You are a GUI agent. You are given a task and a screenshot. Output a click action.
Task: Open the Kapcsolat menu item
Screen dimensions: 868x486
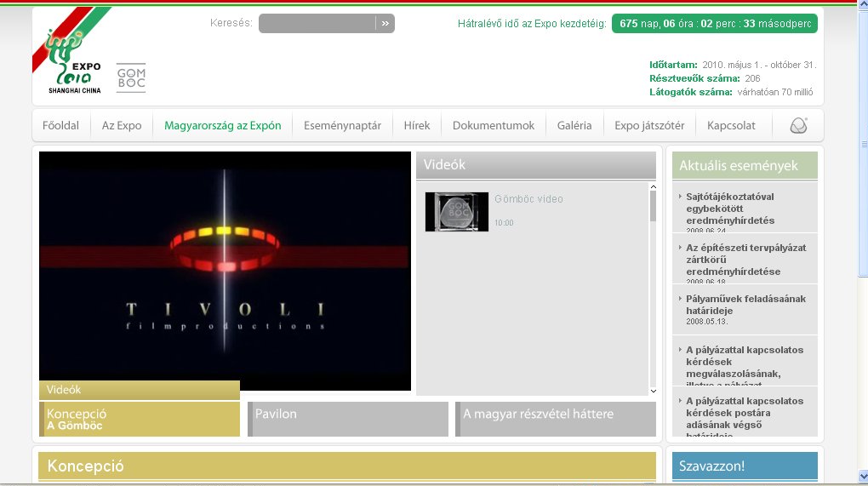(x=731, y=126)
